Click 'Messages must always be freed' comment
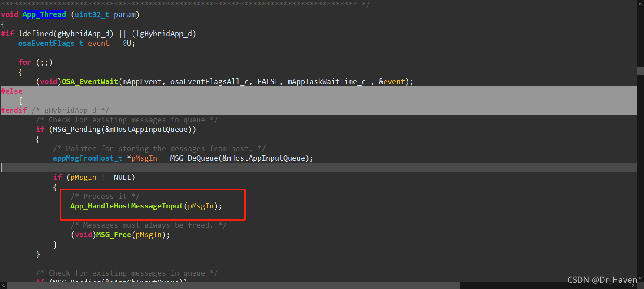The height and width of the screenshot is (289, 644). 149,225
